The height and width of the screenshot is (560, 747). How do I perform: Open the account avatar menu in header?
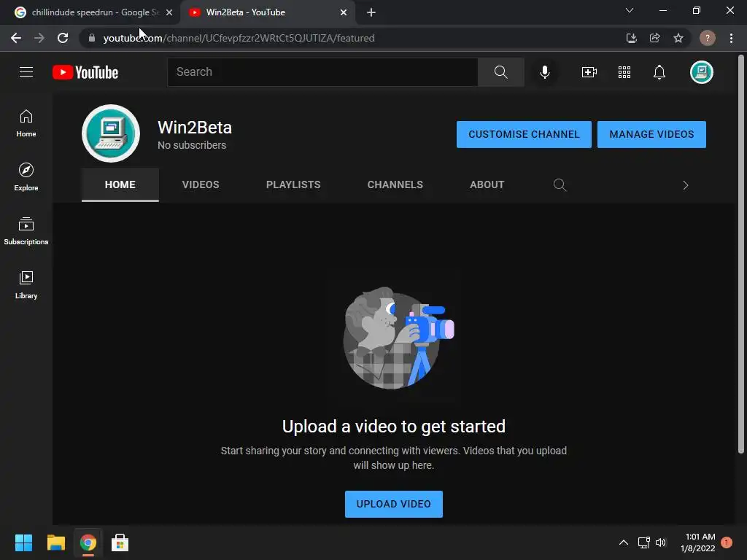(701, 72)
